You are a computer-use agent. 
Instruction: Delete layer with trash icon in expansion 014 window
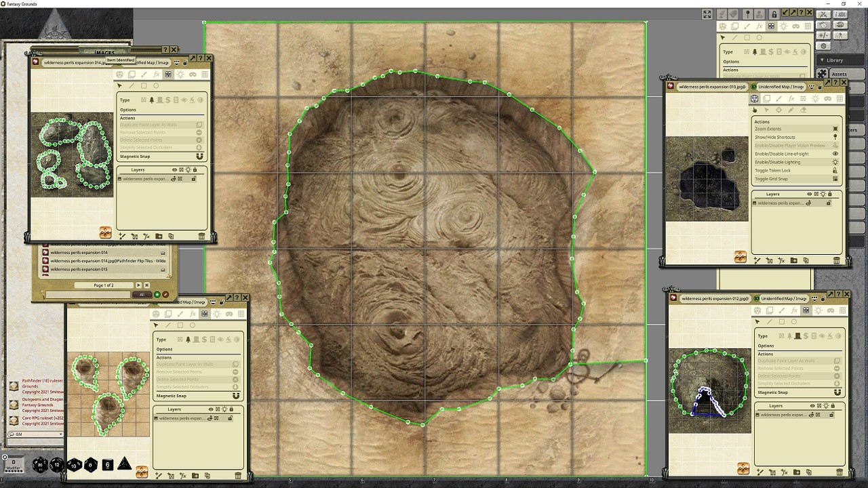pyautogui.click(x=201, y=236)
